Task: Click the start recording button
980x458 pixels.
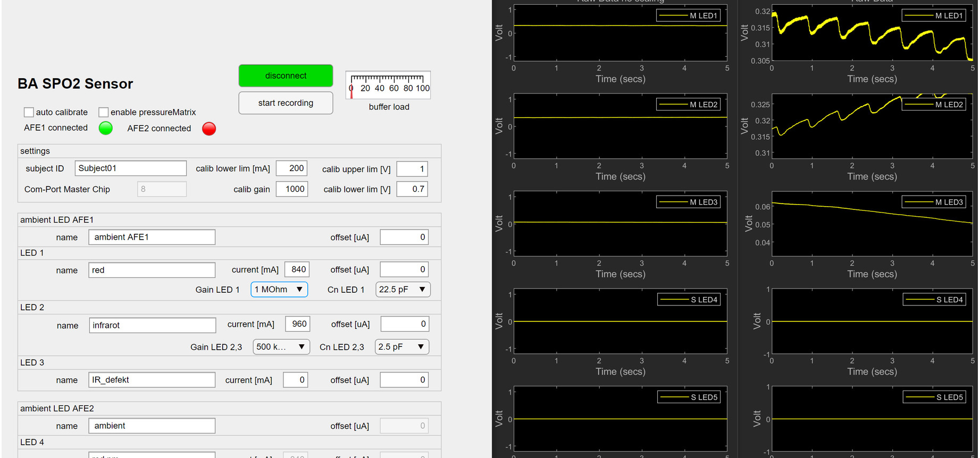Action: [x=286, y=103]
